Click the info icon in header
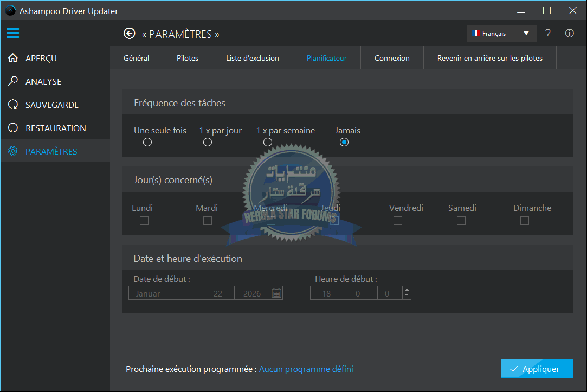Viewport: 587px width, 392px height. click(569, 34)
